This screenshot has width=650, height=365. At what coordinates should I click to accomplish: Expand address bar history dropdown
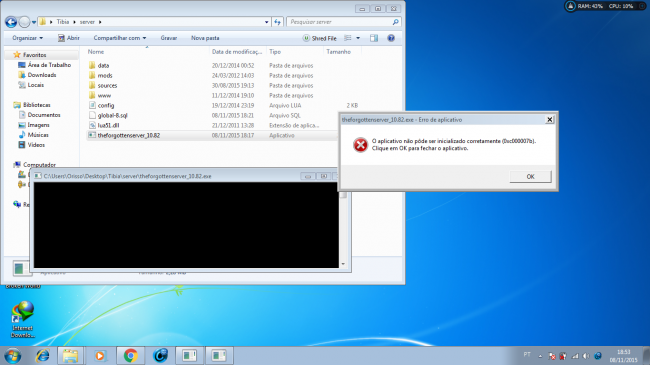267,22
